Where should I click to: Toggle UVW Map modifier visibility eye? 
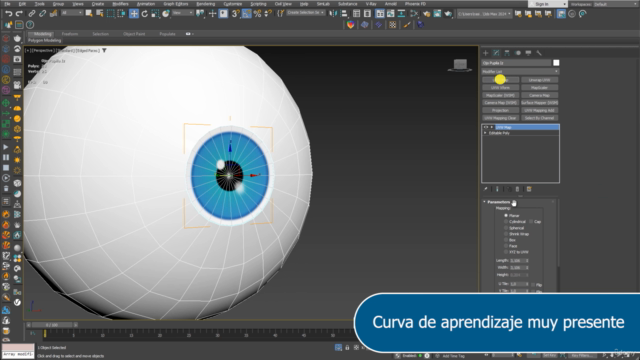pyautogui.click(x=486, y=127)
